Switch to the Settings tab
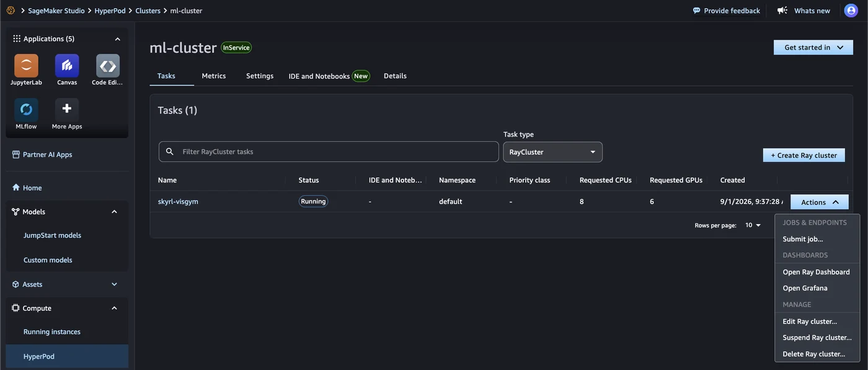 (260, 76)
